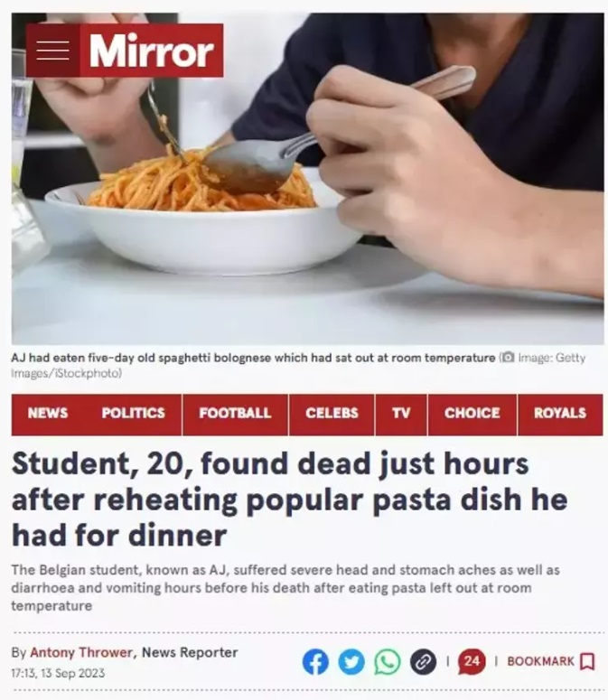Select the Football tab
The image size is (608, 700).
(235, 413)
